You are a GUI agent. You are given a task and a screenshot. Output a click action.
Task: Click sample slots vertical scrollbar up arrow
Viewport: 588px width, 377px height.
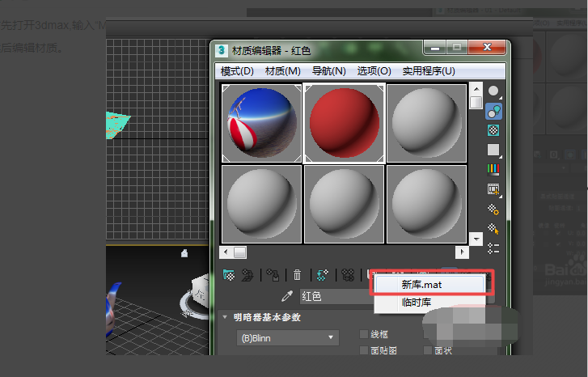[x=476, y=89]
